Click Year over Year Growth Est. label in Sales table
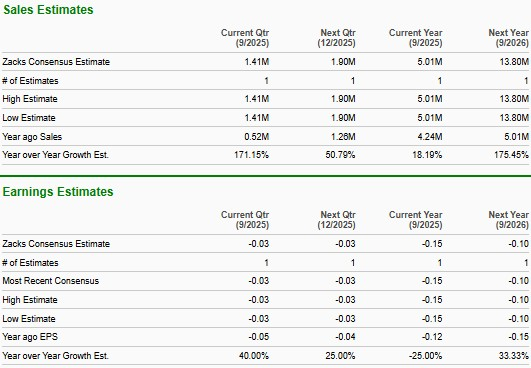The image size is (531, 368). pyautogui.click(x=55, y=155)
